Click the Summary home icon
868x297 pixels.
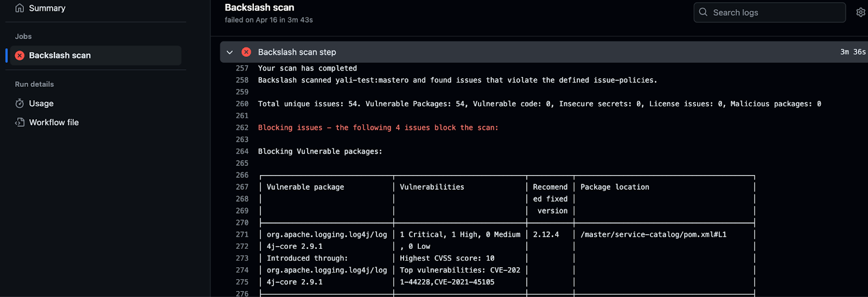20,8
